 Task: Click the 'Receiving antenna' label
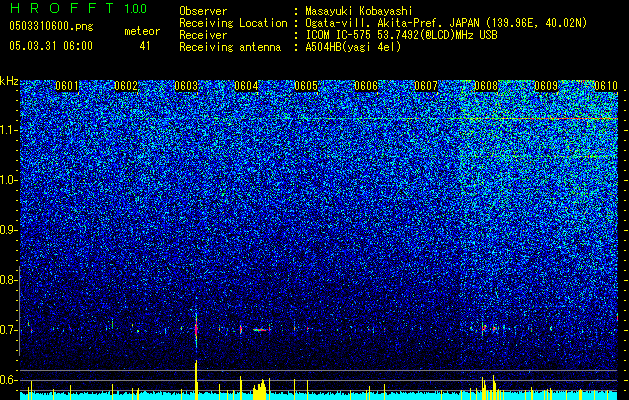click(x=230, y=47)
